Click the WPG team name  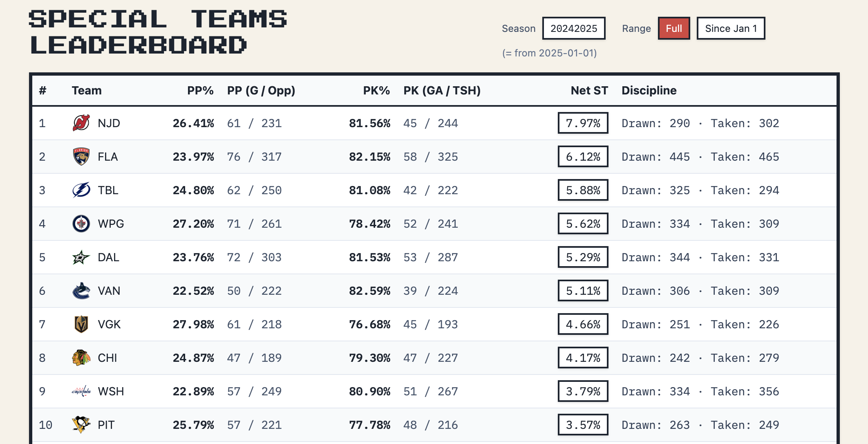[x=111, y=224]
